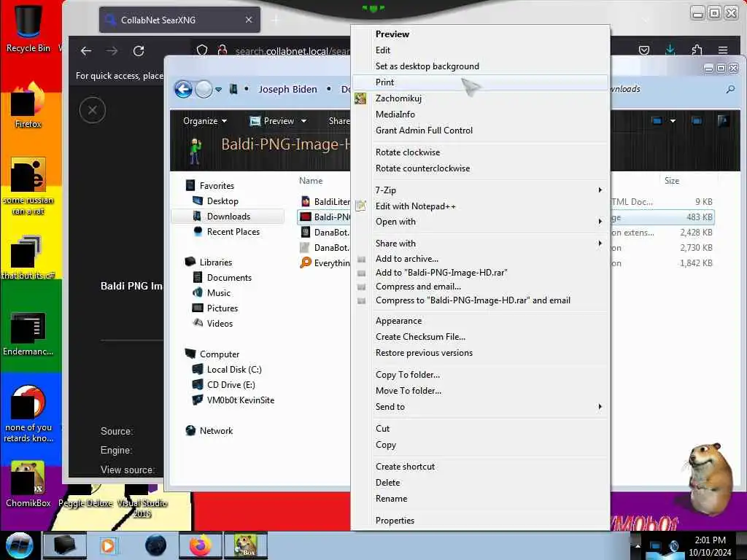Open the ChomikBox taskbar button
Screen dimensions: 747x560
[x=246, y=545]
